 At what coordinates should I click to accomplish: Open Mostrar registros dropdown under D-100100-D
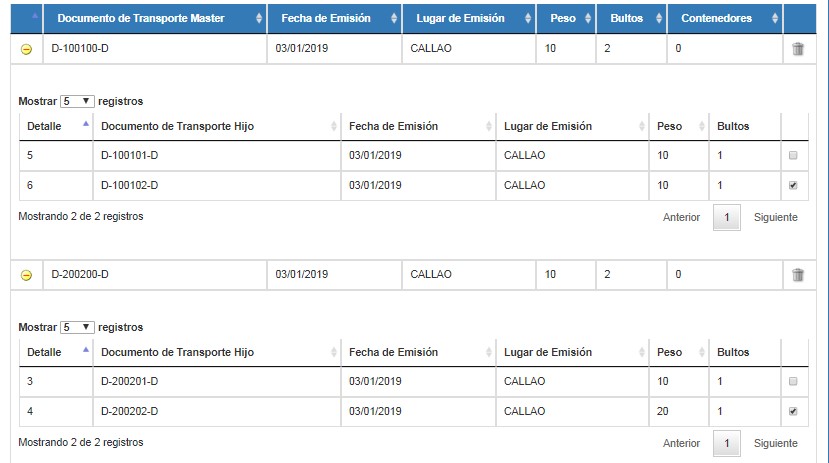point(77,101)
